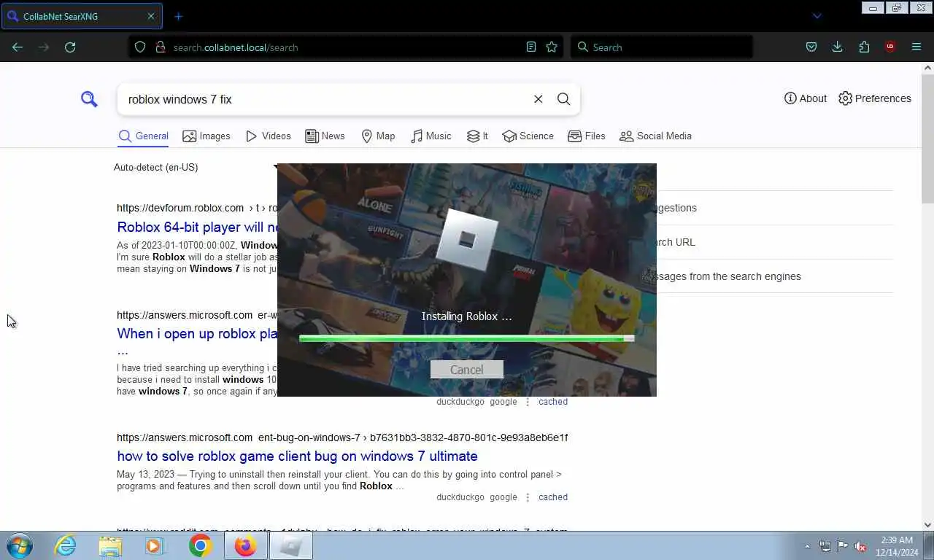Viewport: 934px width, 560px height.
Task: Open Action Center flag icon
Action: click(843, 546)
